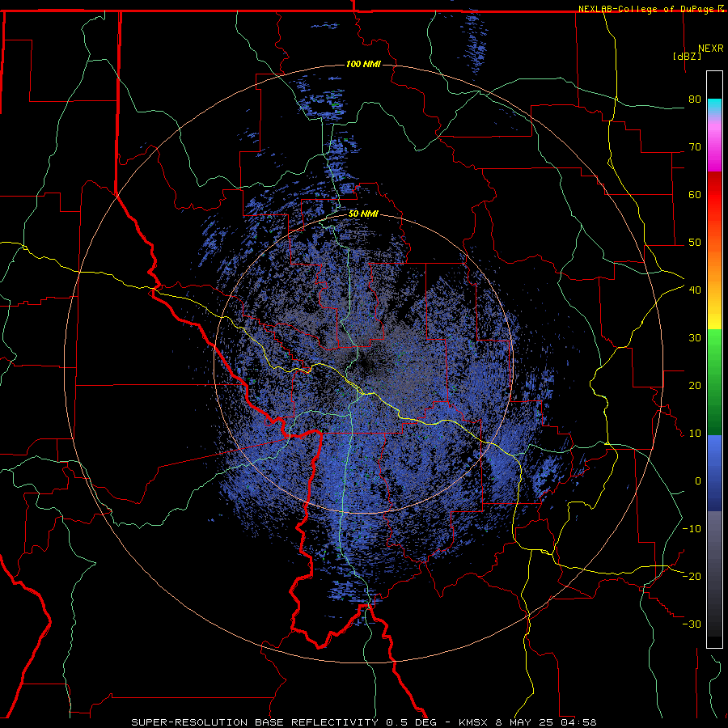The height and width of the screenshot is (728, 728).
Task: Click the 100 NMI range ring label
Action: coord(363,64)
